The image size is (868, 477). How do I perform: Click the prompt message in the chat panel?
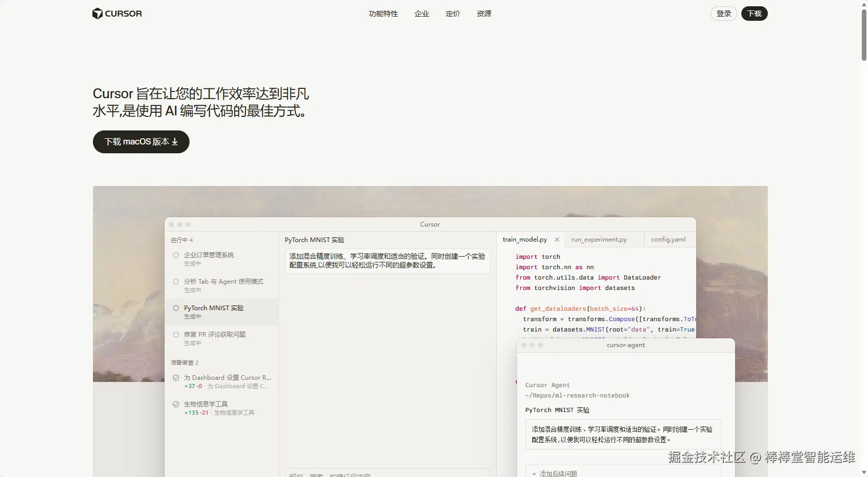[x=387, y=261]
